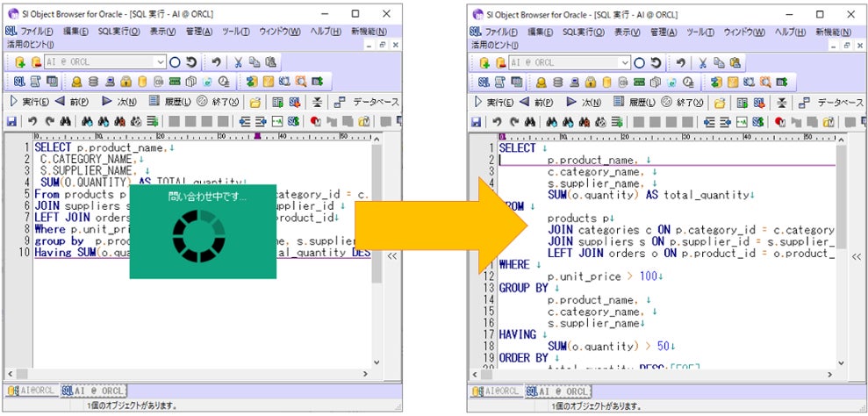Screen dimensions: 868x416
Task: Click the red circle record icon in left window
Action: [315, 121]
